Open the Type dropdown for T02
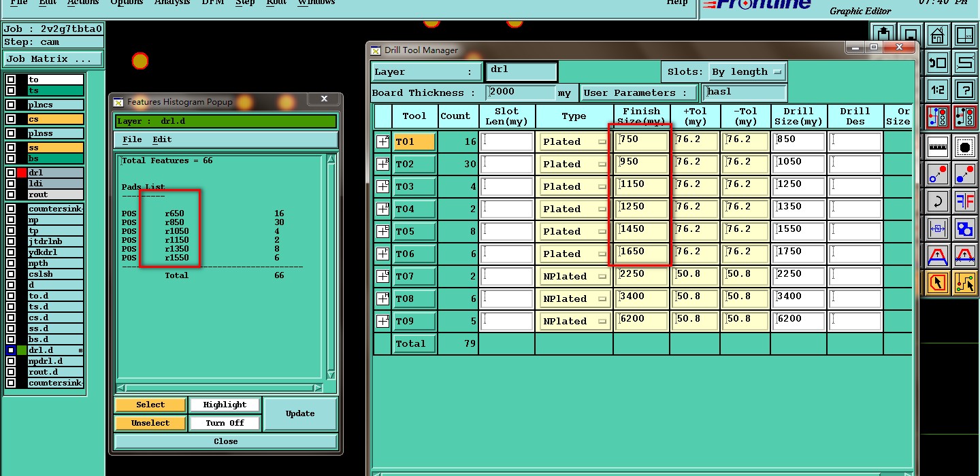This screenshot has width=980, height=476. [x=574, y=164]
